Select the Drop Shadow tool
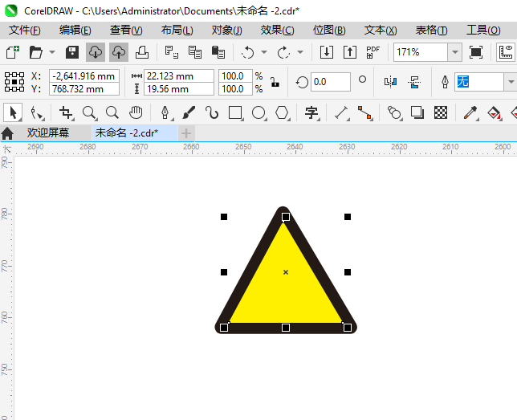This screenshot has width=517, height=420. (417, 113)
